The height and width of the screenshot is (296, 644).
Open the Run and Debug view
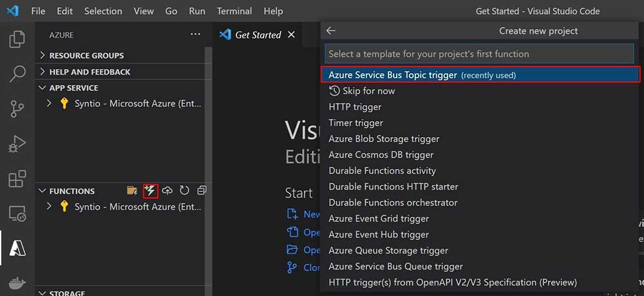coord(17,144)
